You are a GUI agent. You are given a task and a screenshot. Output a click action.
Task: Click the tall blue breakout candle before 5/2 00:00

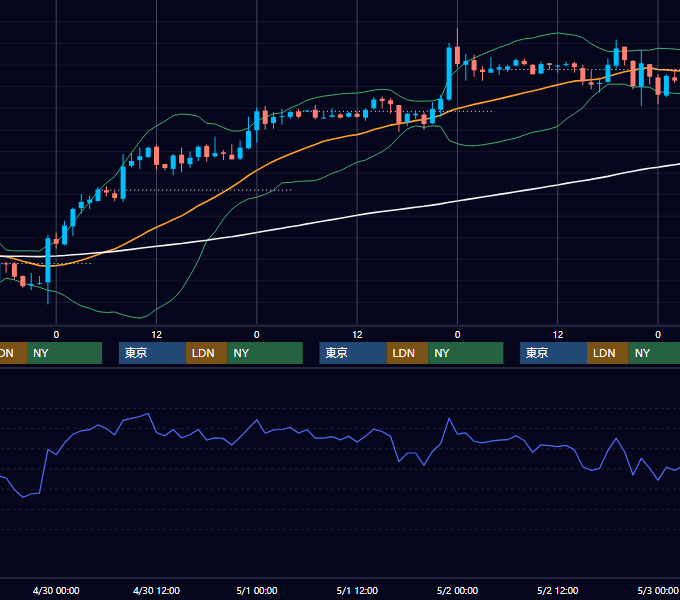tap(449, 74)
